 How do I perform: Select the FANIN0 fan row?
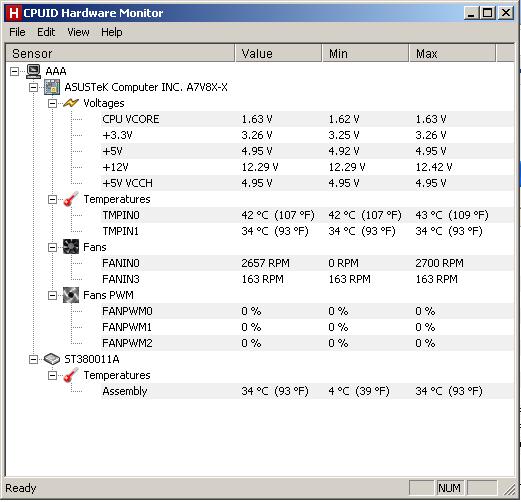click(307, 263)
